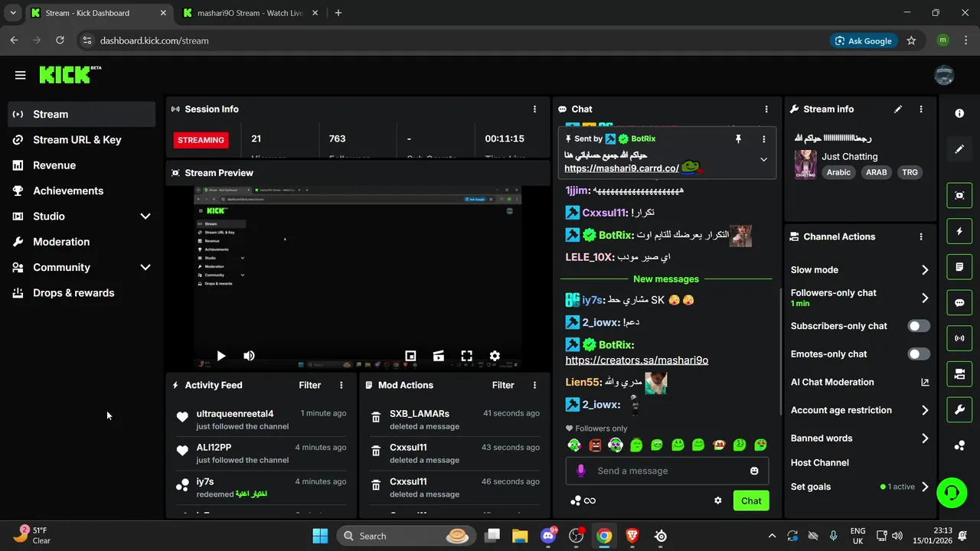This screenshot has height=551, width=980.
Task: Toggle the Channel Actions icon in right sidebar
Action: click(x=959, y=374)
